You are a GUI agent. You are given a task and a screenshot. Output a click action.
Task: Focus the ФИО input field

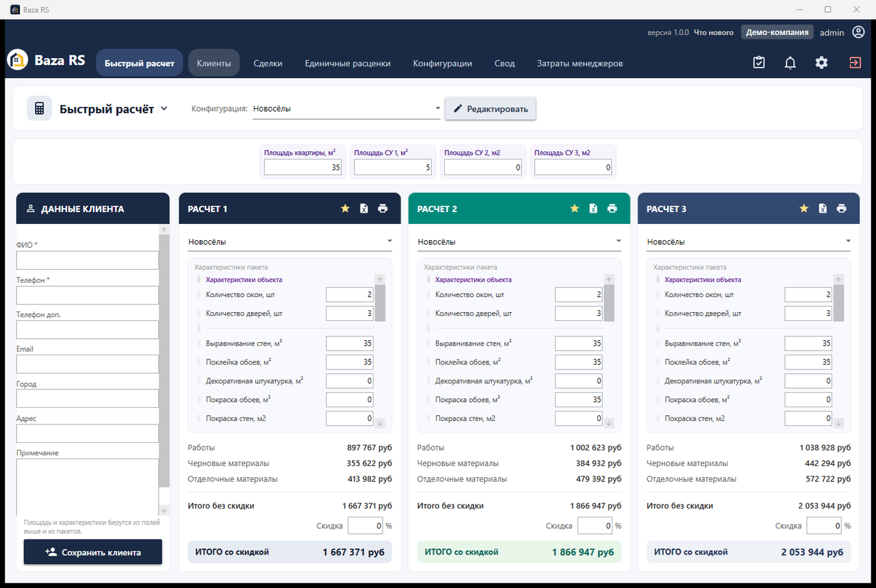point(88,260)
